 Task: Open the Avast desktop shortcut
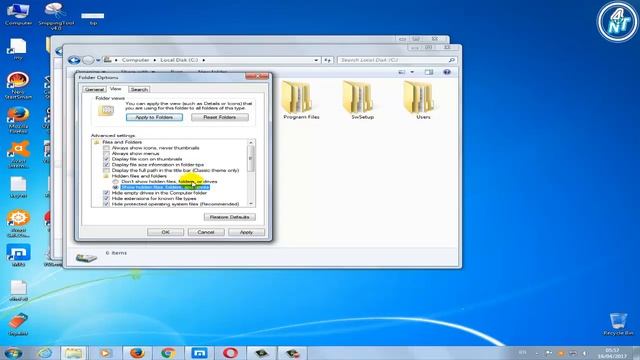tap(18, 154)
